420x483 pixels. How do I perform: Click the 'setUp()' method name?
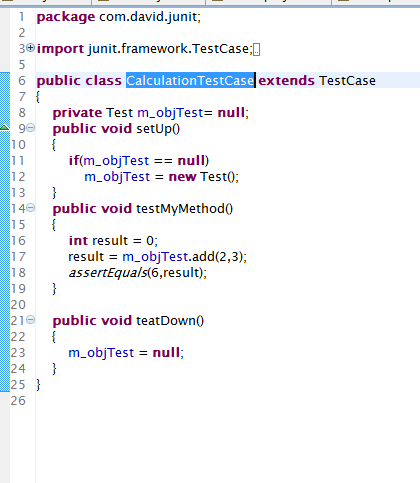[158, 129]
